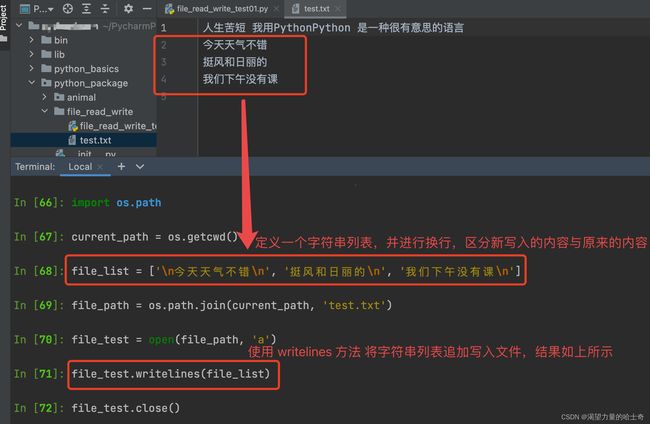Select the animal package item
650x424 pixels.
pos(81,97)
